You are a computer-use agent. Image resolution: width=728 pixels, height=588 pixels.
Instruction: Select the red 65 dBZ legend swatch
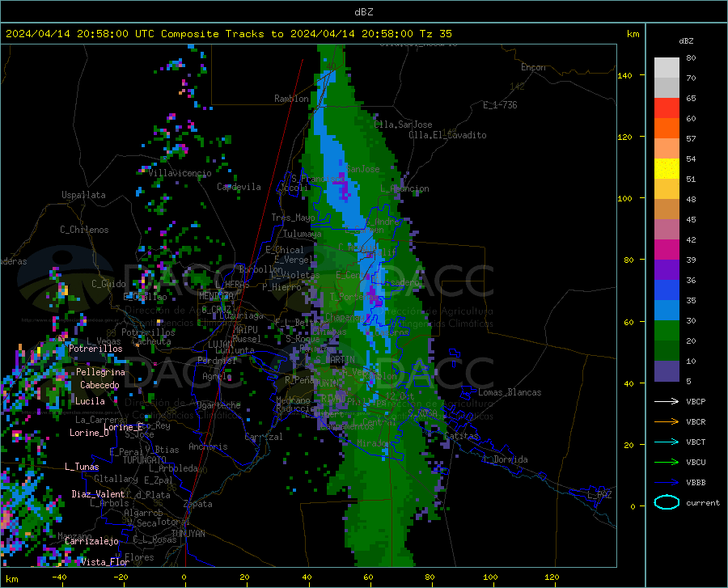click(667, 108)
